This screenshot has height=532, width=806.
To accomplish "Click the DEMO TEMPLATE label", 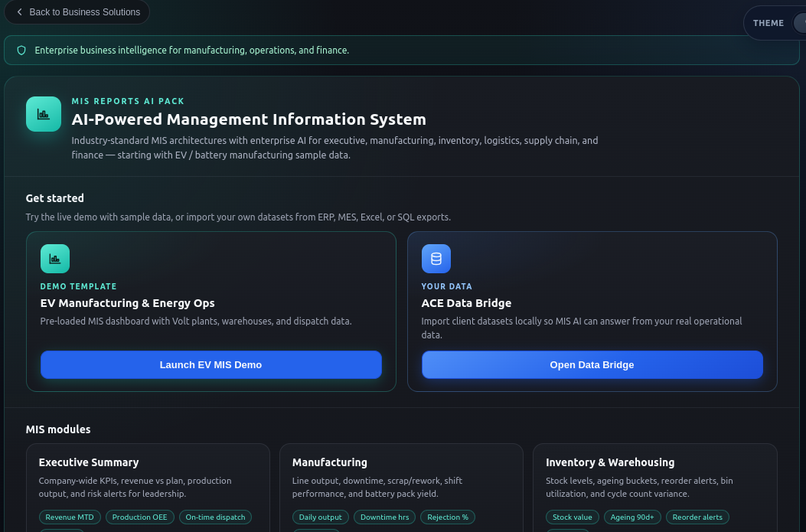I will tap(79, 286).
